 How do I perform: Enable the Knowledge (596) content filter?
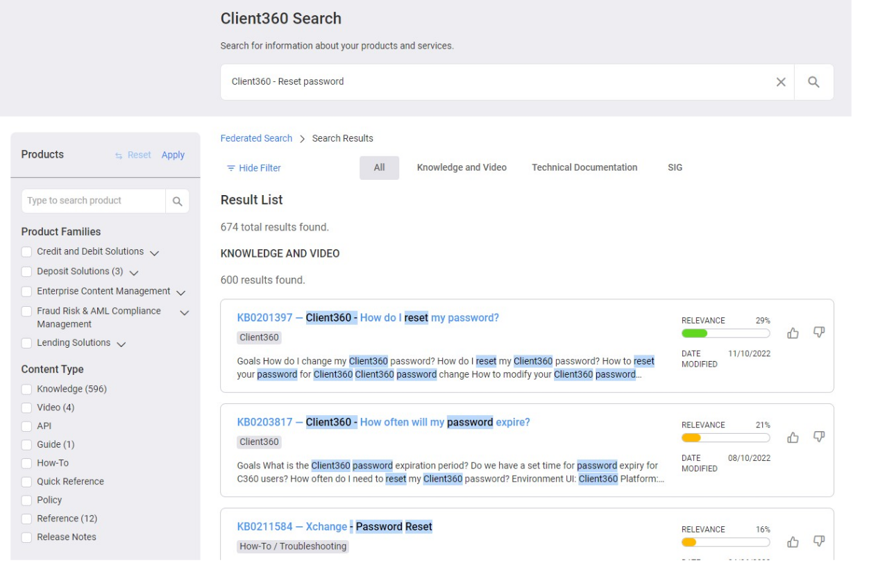coord(26,389)
